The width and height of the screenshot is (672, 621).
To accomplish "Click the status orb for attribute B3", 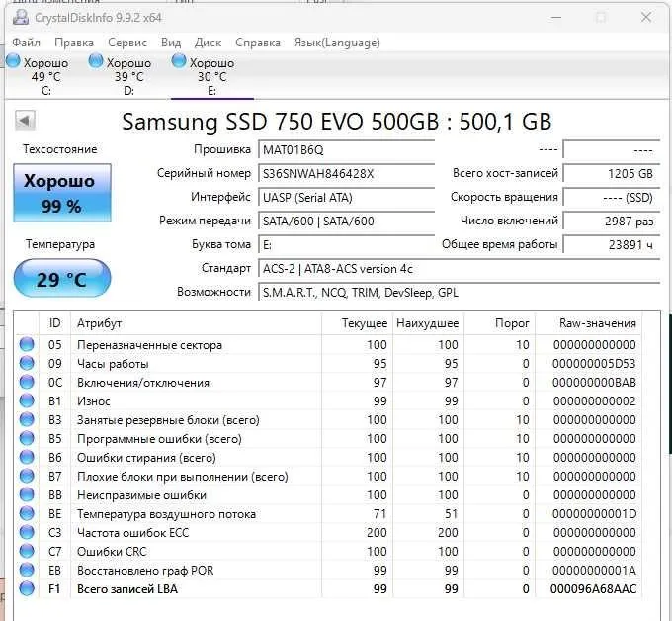I will point(27,419).
